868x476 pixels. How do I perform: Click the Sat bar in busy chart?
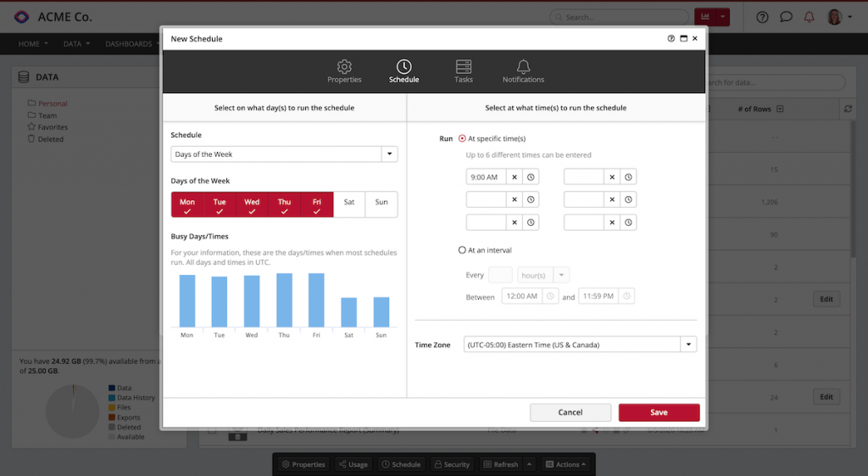coord(348,312)
